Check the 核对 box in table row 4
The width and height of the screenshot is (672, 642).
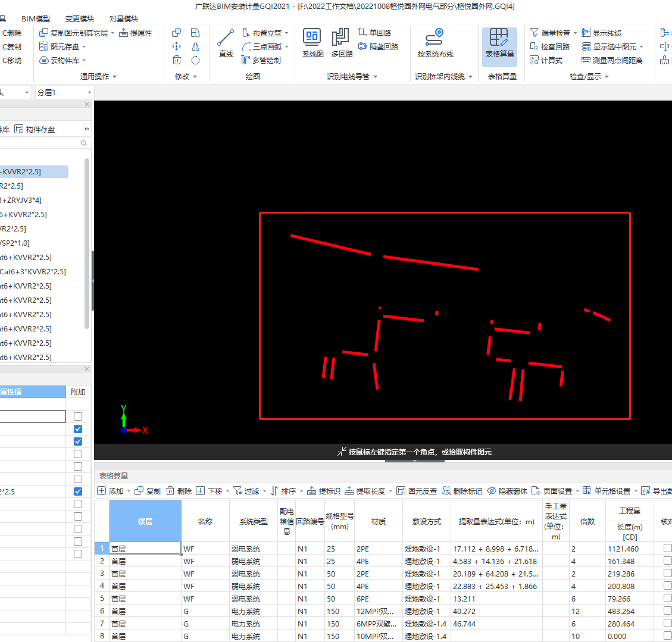point(667,585)
